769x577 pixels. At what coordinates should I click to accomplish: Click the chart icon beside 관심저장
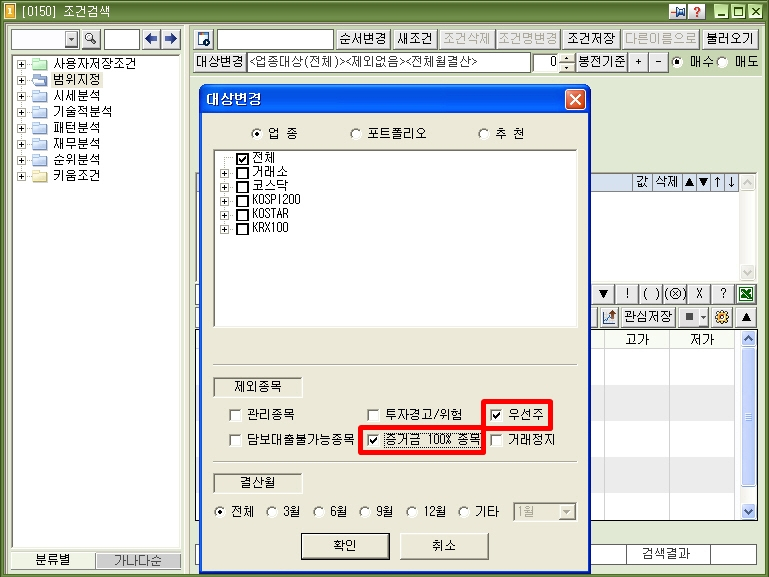[609, 317]
